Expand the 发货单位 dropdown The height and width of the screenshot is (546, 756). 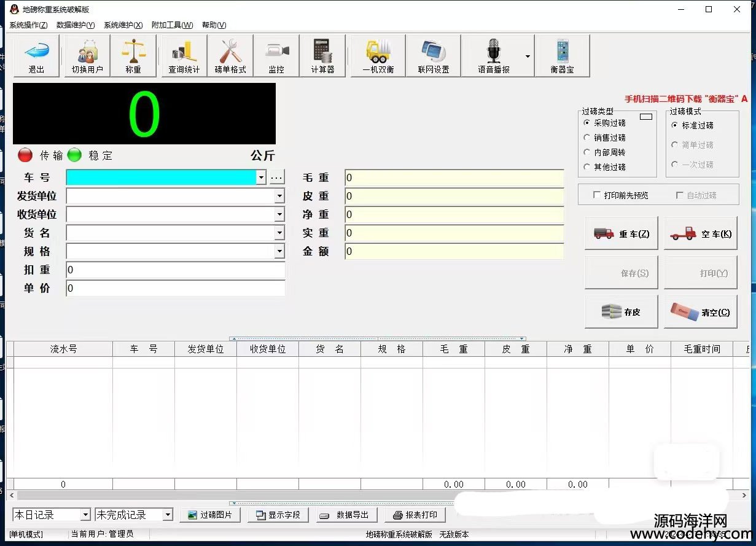pos(279,196)
